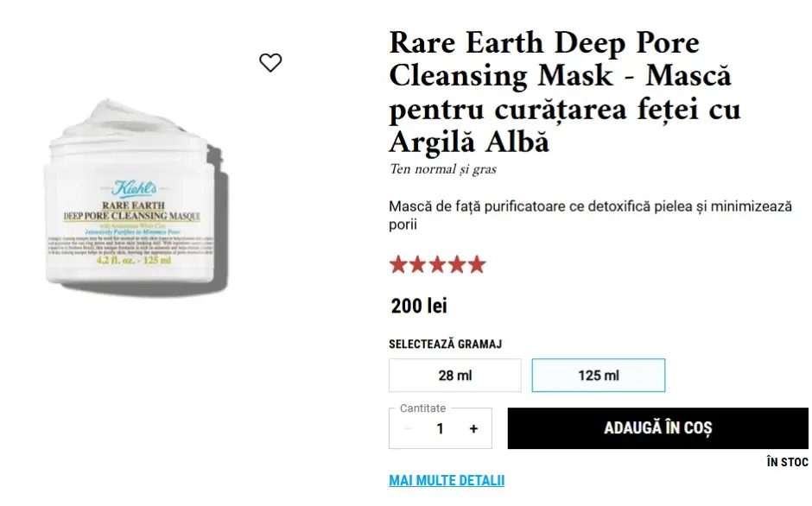Image resolution: width=812 pixels, height=506 pixels.
Task: Click the fifth red rating star
Action: click(477, 264)
